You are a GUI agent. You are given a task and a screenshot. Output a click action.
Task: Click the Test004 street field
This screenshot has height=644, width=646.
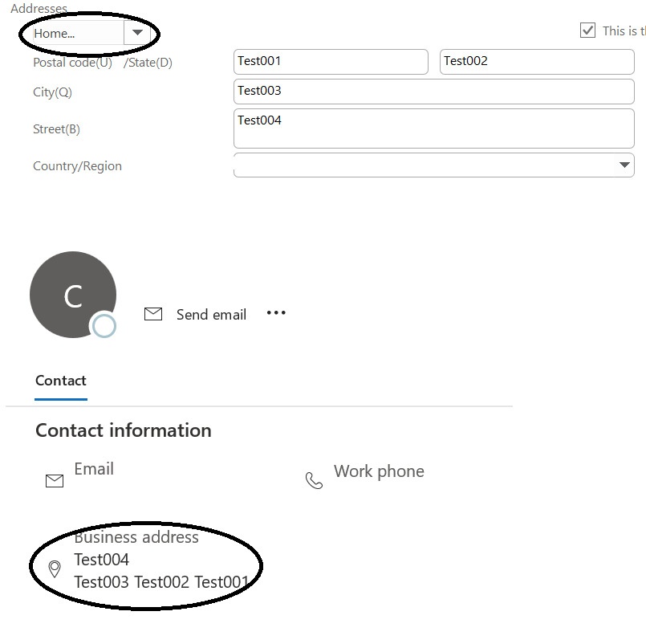click(x=433, y=127)
